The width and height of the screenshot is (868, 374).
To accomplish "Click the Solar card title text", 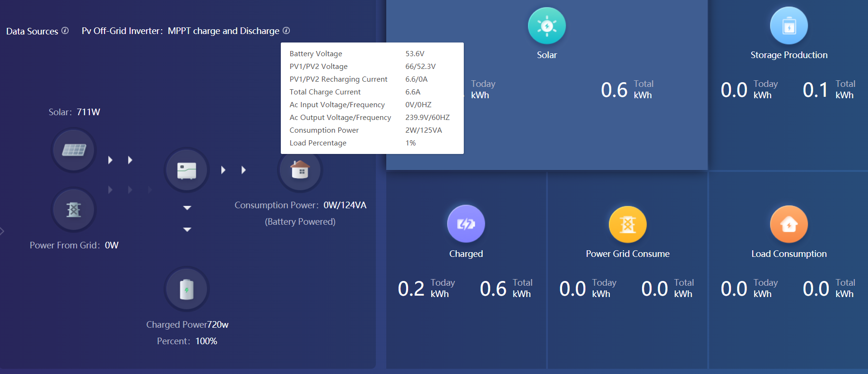I will pos(547,55).
